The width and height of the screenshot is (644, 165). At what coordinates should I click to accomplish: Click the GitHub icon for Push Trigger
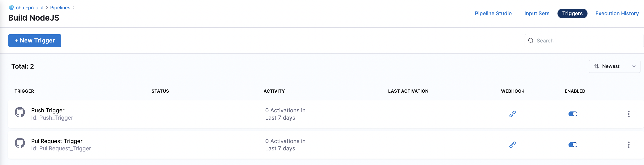click(20, 112)
